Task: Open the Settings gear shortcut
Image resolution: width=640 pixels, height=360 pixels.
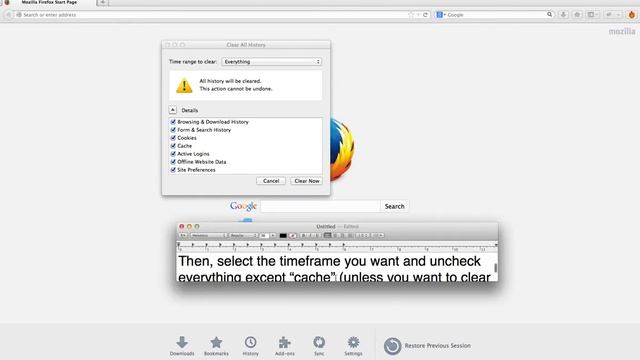Action: 353,346
